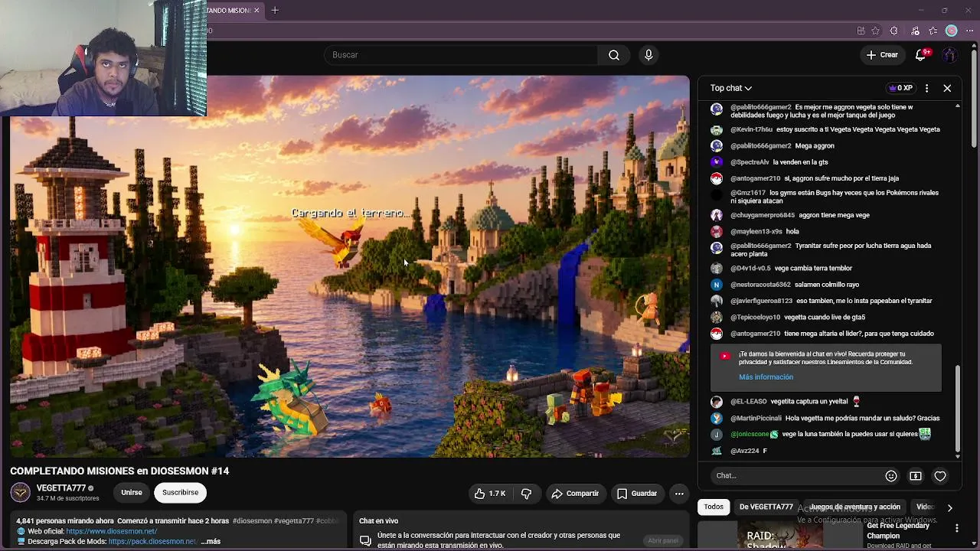The image size is (980, 551).
Task: Open the VEGETTA777 channel name
Action: point(61,488)
